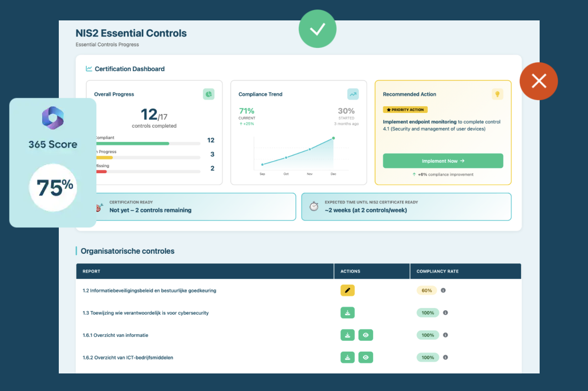Select the stopwatch icon on Expected Time banner
Image resolution: width=588 pixels, height=391 pixels.
pos(313,206)
